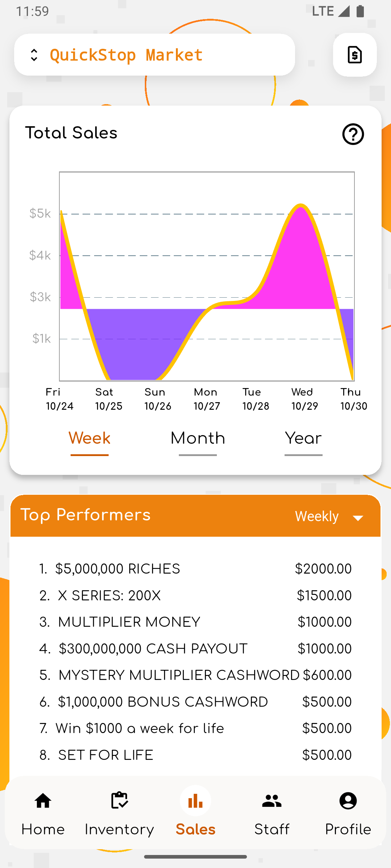
Task: Click the Top Performers header
Action: pos(85,515)
